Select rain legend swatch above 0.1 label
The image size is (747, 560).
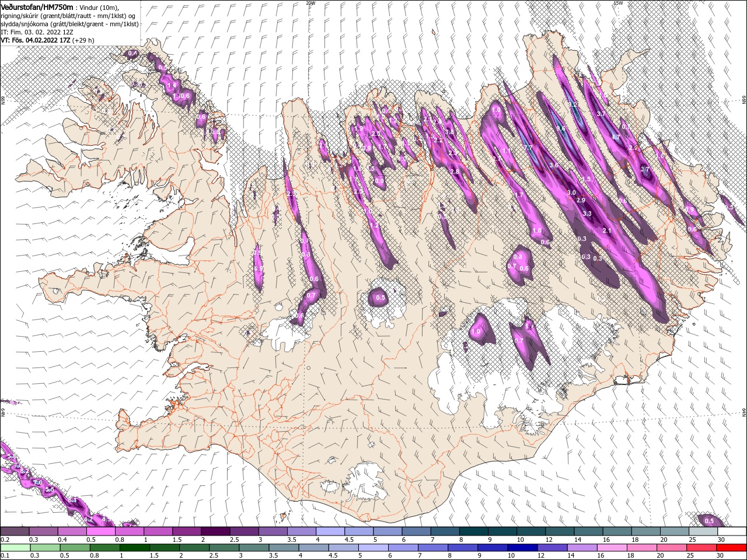coord(15,548)
